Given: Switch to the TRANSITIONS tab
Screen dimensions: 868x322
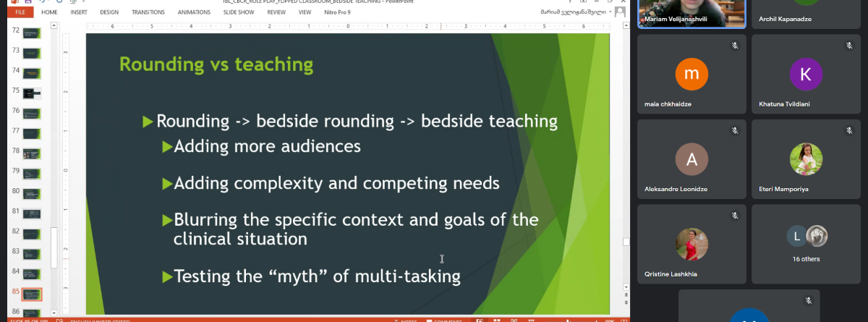Looking at the screenshot, I should 148,12.
